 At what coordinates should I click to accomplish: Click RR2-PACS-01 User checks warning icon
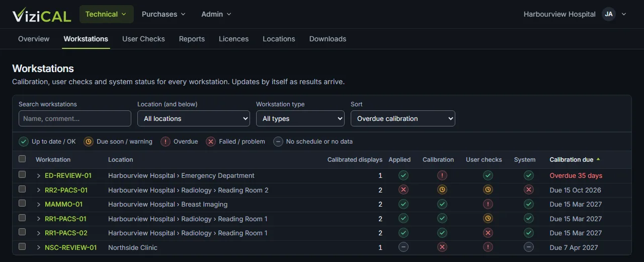[x=488, y=190]
